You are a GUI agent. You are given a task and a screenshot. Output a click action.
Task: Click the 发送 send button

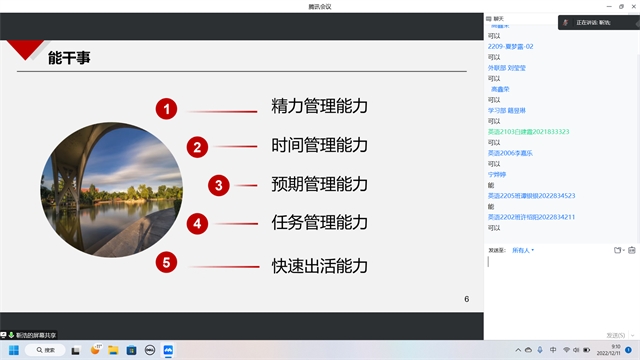click(x=616, y=335)
